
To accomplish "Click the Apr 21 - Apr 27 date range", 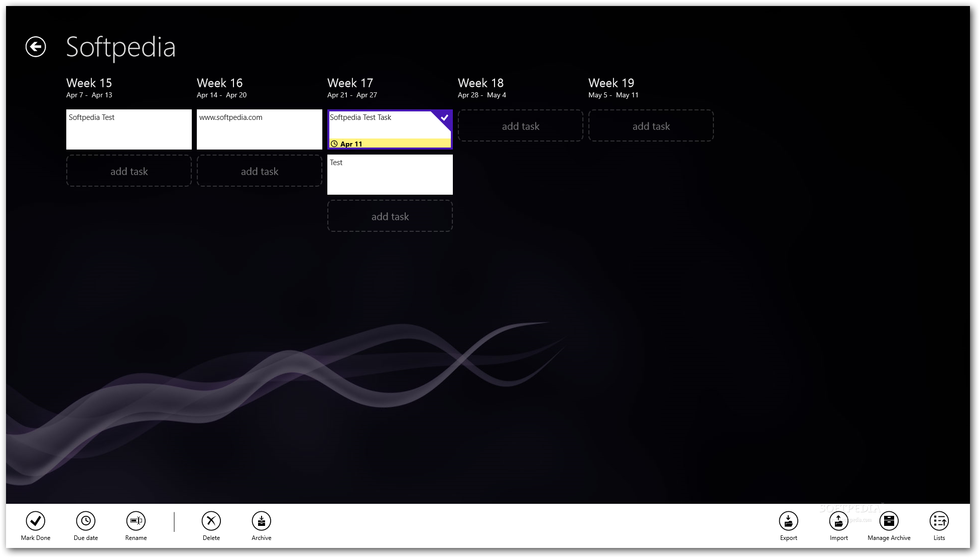I will coord(352,95).
